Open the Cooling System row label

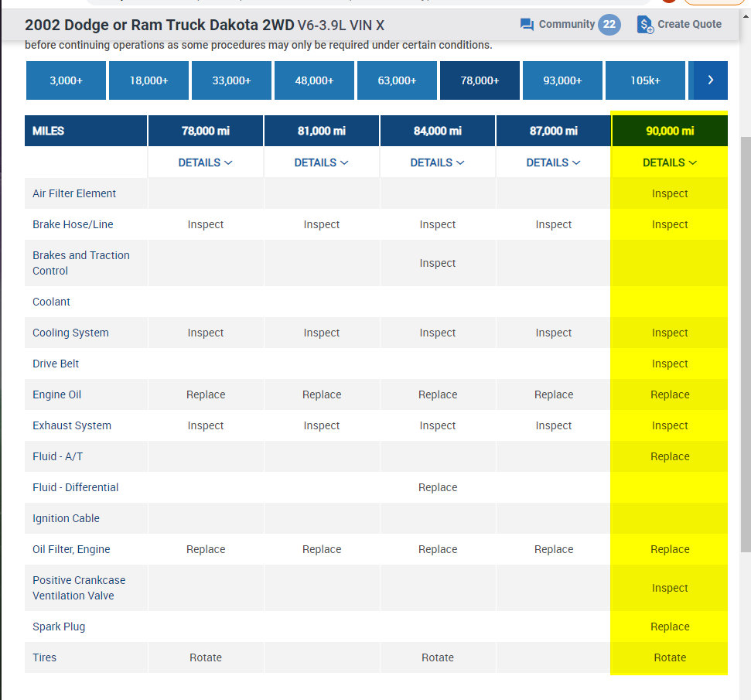70,333
